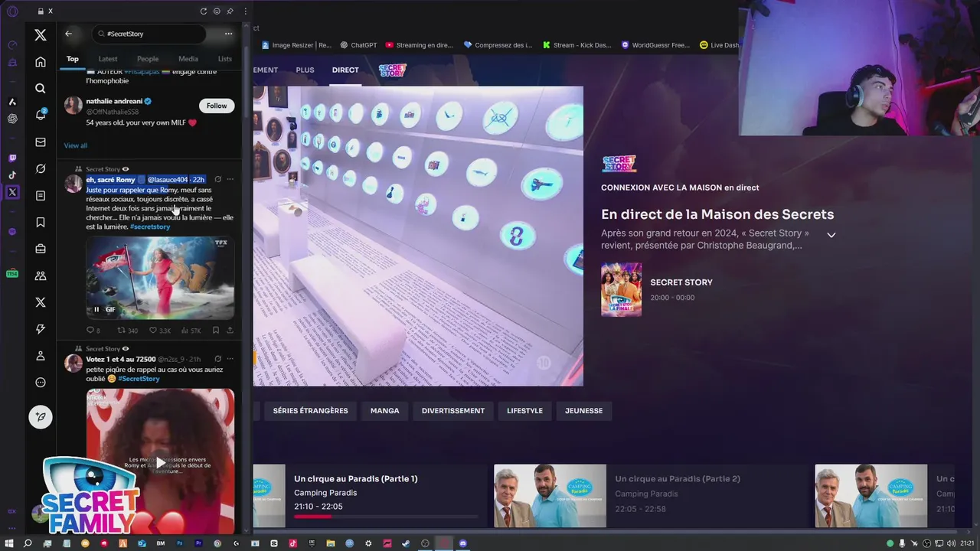The image size is (980, 551).
Task: Open Twitch in Opera sidebar
Action: (x=12, y=158)
